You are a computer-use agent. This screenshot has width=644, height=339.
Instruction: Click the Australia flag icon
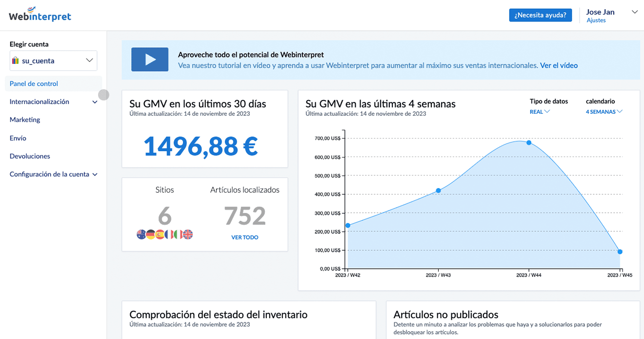pyautogui.click(x=142, y=235)
